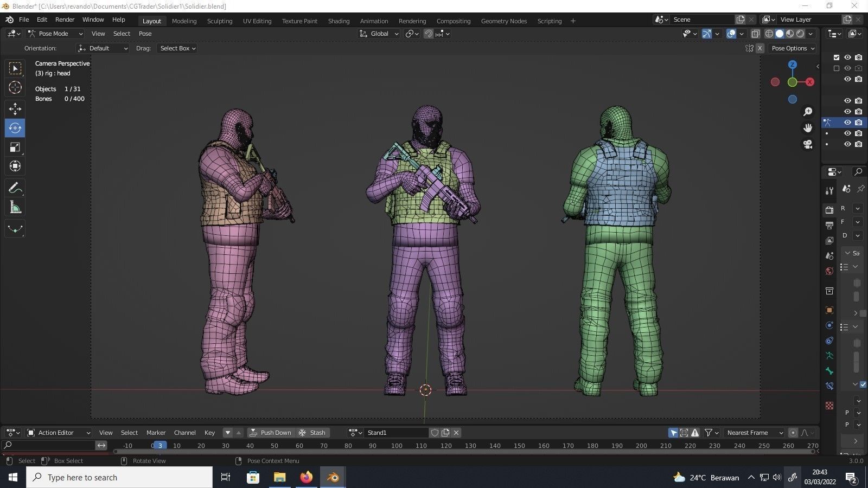Toggle viewport gizmos display
Screen dimensions: 868x488
click(707, 34)
